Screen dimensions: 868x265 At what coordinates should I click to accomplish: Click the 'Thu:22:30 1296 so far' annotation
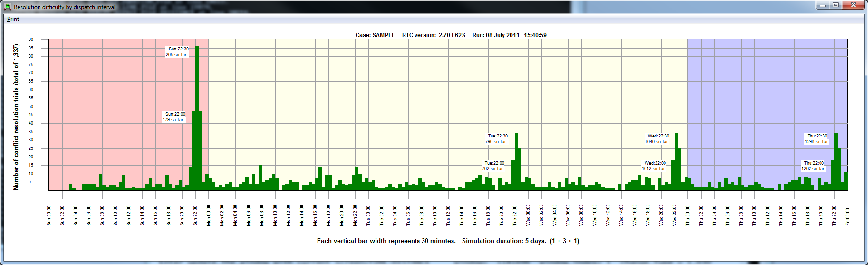coord(816,139)
